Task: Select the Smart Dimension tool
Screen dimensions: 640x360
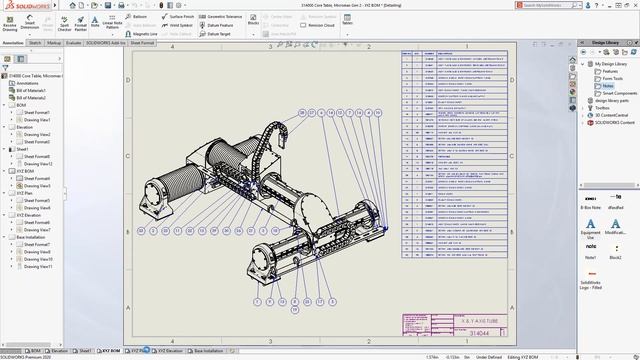Action: click(30, 22)
